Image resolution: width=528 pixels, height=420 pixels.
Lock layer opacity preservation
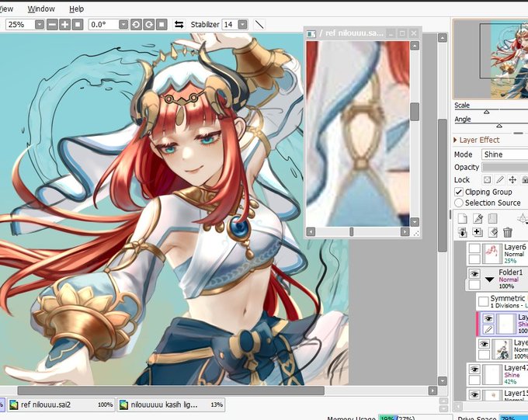click(487, 180)
